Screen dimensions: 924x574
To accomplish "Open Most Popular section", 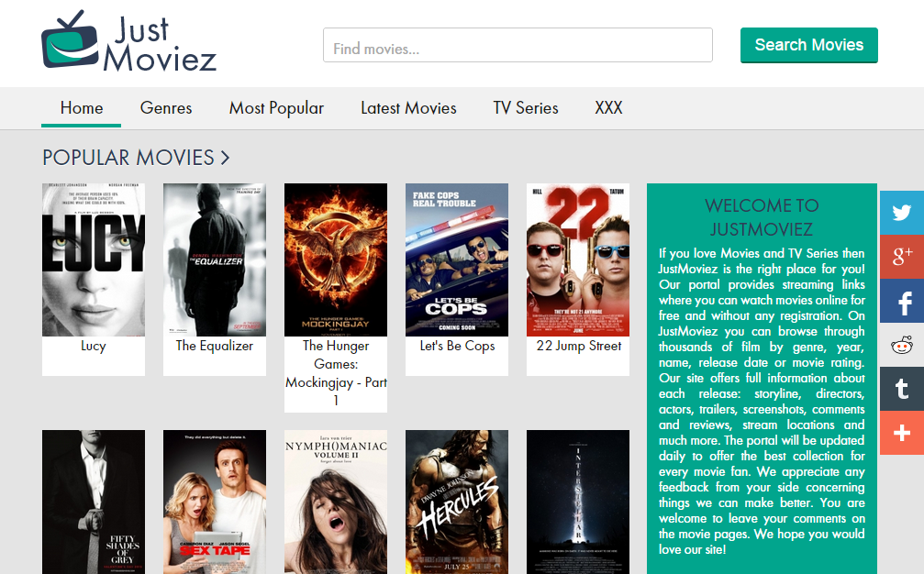I will pyautogui.click(x=276, y=108).
